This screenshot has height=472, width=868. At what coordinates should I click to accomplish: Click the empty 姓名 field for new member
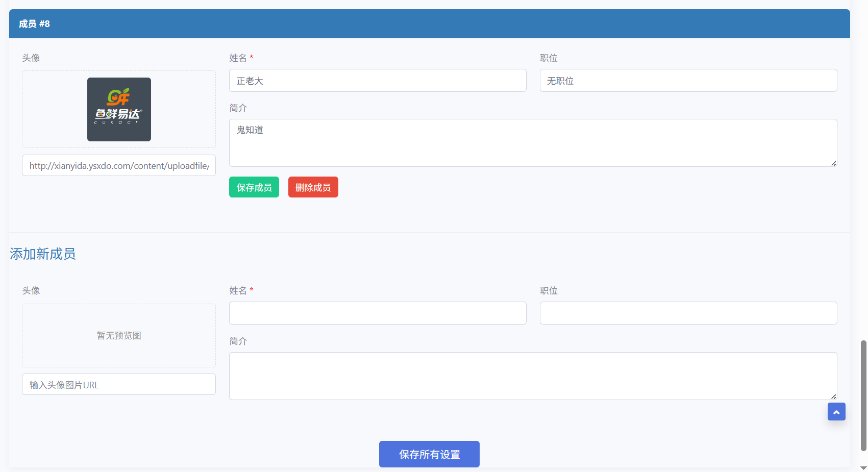coord(378,313)
